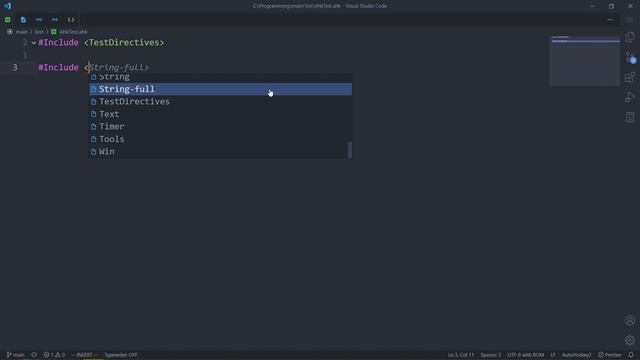The width and height of the screenshot is (640, 360).
Task: Change indentation via Spaces: 3
Action: (491, 355)
